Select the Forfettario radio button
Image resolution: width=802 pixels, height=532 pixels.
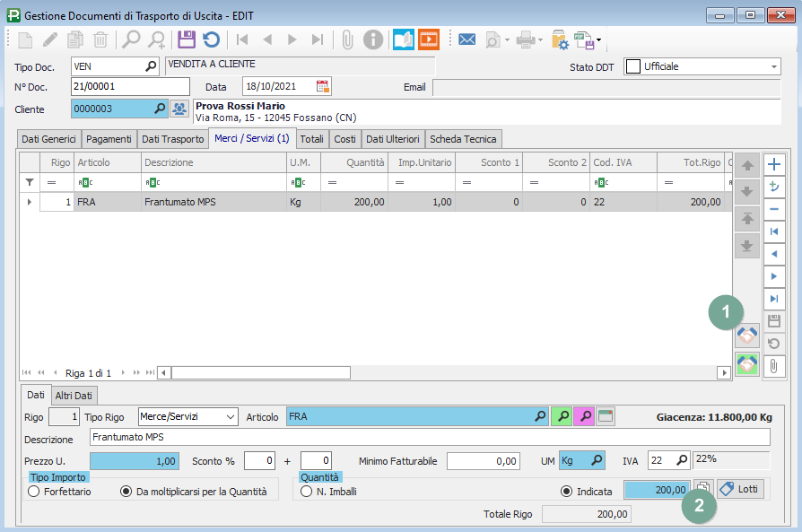click(x=34, y=492)
